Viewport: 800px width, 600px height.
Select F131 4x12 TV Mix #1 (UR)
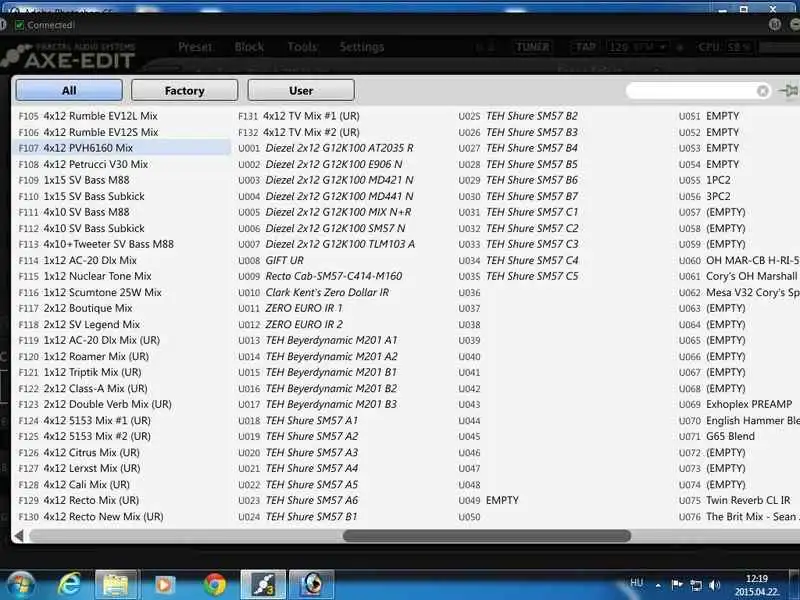pyautogui.click(x=342, y=116)
